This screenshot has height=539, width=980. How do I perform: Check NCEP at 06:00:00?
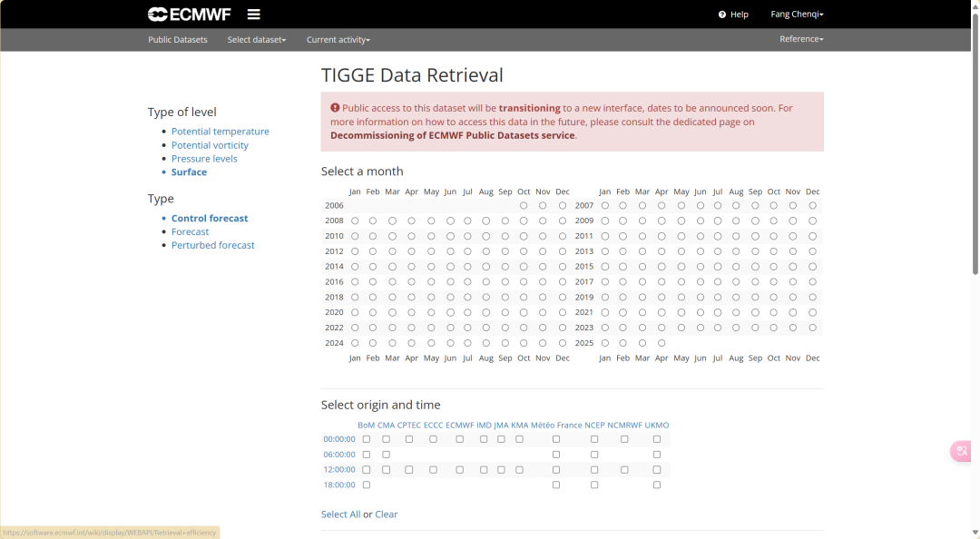(594, 455)
